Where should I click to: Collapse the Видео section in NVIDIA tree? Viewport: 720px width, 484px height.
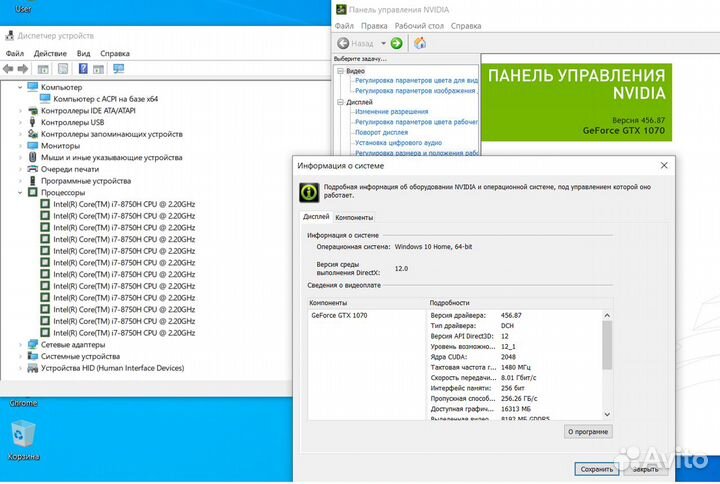341,71
